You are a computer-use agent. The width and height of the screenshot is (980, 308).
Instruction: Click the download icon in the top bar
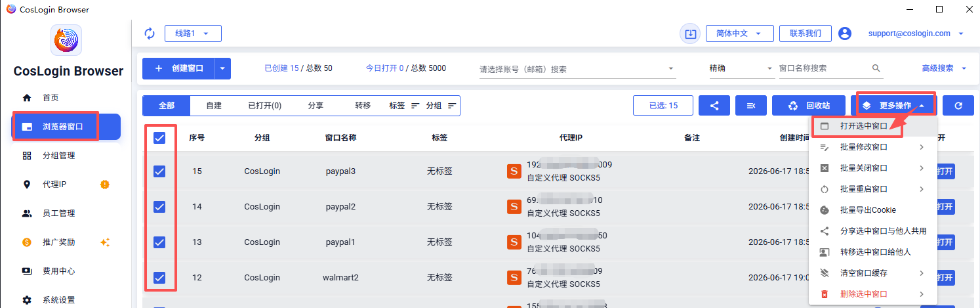pyautogui.click(x=690, y=33)
